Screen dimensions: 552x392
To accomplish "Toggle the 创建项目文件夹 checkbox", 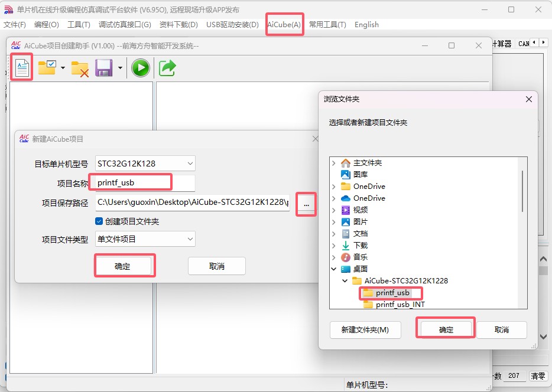I will pos(99,221).
